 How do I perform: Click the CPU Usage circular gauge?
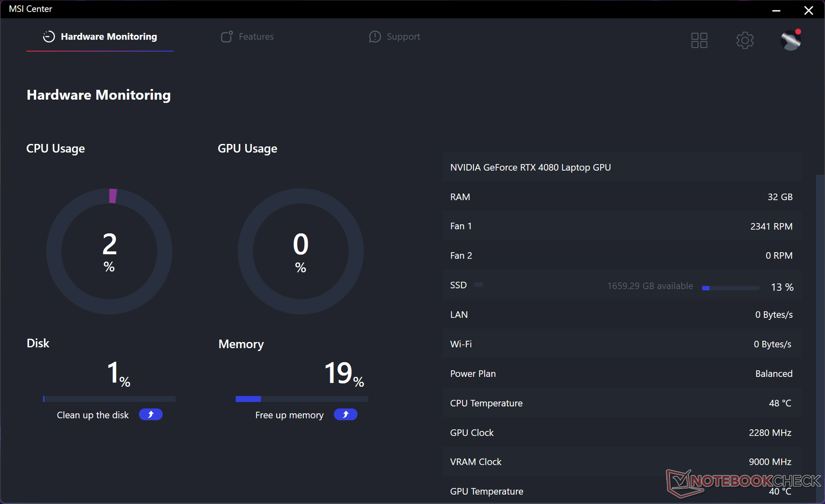(109, 251)
